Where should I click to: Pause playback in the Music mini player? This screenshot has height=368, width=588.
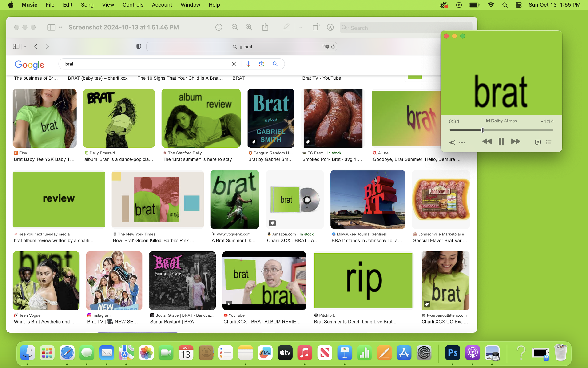click(501, 142)
